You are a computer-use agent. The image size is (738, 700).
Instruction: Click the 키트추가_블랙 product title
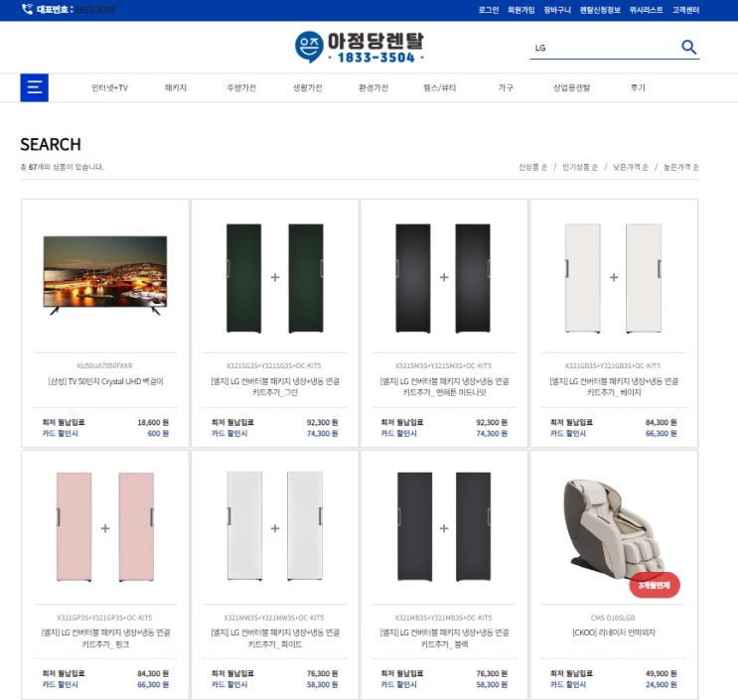(x=444, y=638)
